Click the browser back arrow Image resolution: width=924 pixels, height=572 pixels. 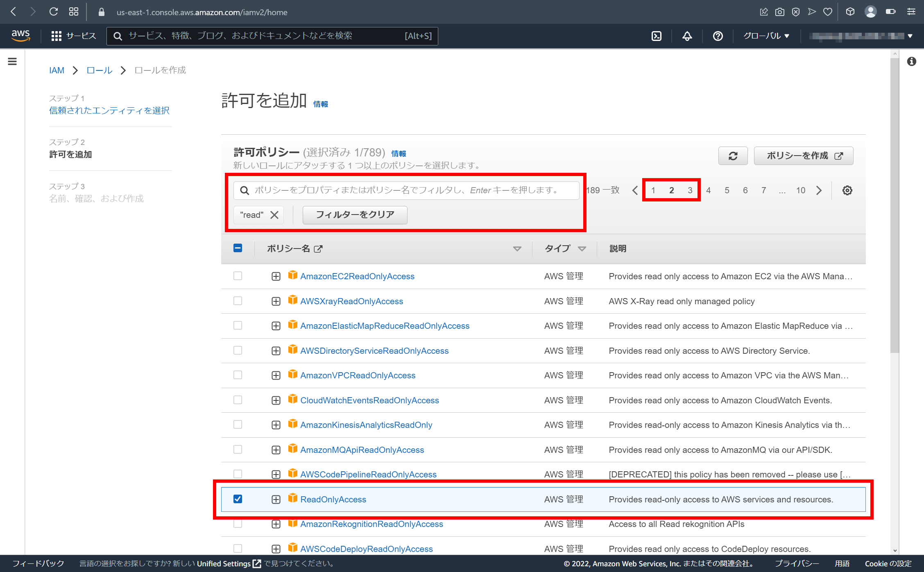pyautogui.click(x=13, y=12)
